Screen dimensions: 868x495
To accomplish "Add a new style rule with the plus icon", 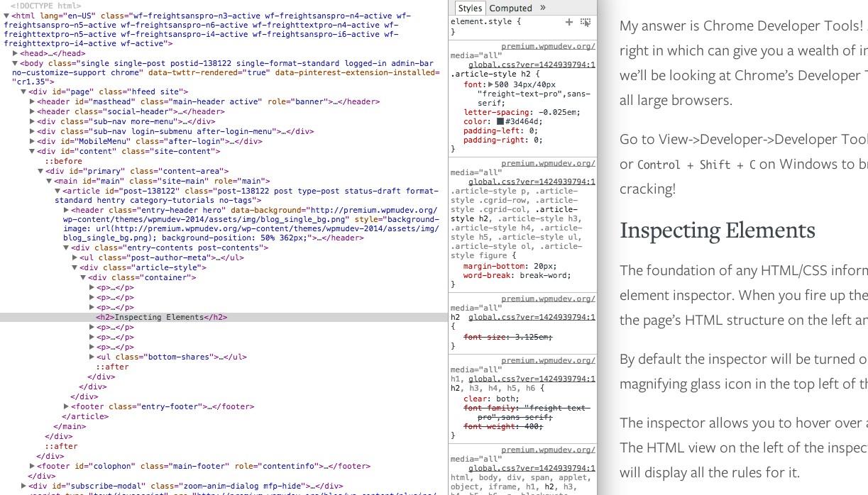I will pyautogui.click(x=568, y=23).
